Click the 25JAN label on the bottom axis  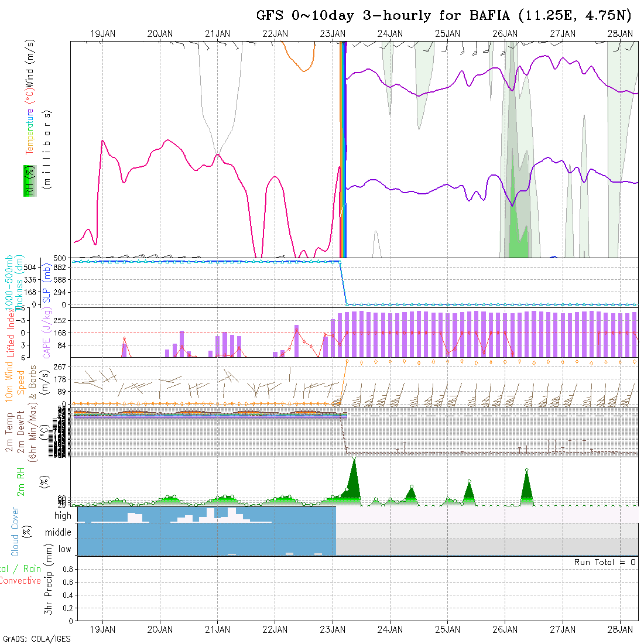(x=448, y=629)
